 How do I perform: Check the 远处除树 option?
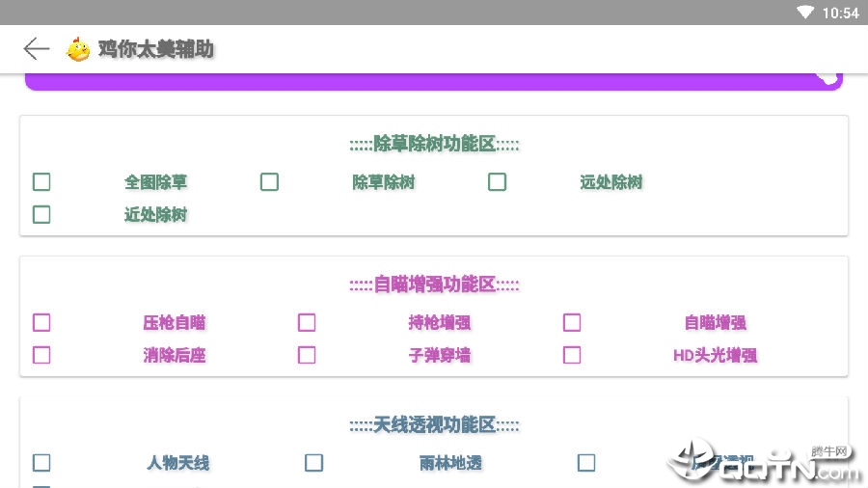(497, 182)
